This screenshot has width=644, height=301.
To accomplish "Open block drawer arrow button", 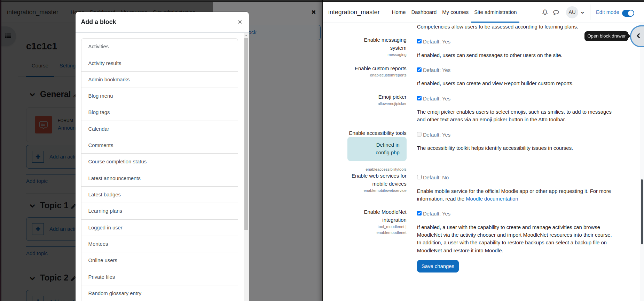I will click(x=638, y=36).
